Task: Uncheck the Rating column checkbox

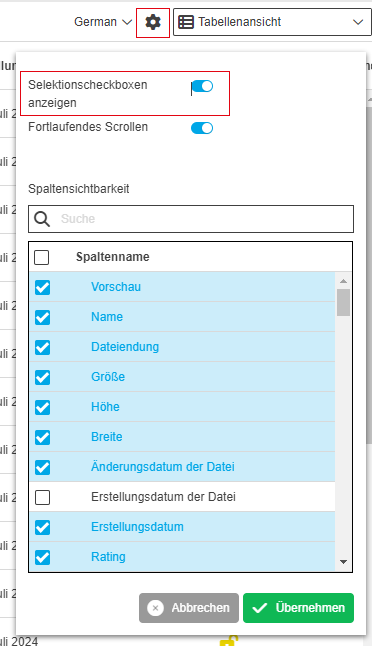Action: 42,557
